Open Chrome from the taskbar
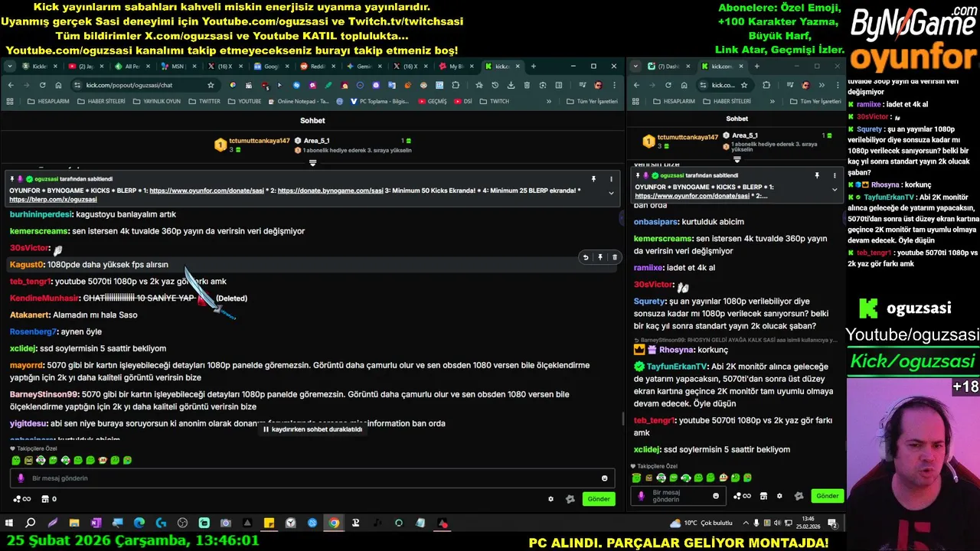The height and width of the screenshot is (551, 980). tap(335, 523)
